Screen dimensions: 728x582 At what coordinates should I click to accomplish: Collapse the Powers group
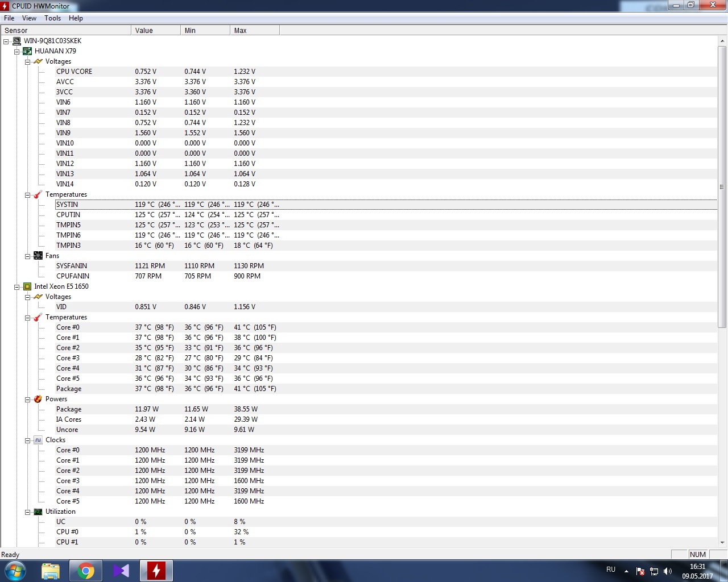[27, 400]
